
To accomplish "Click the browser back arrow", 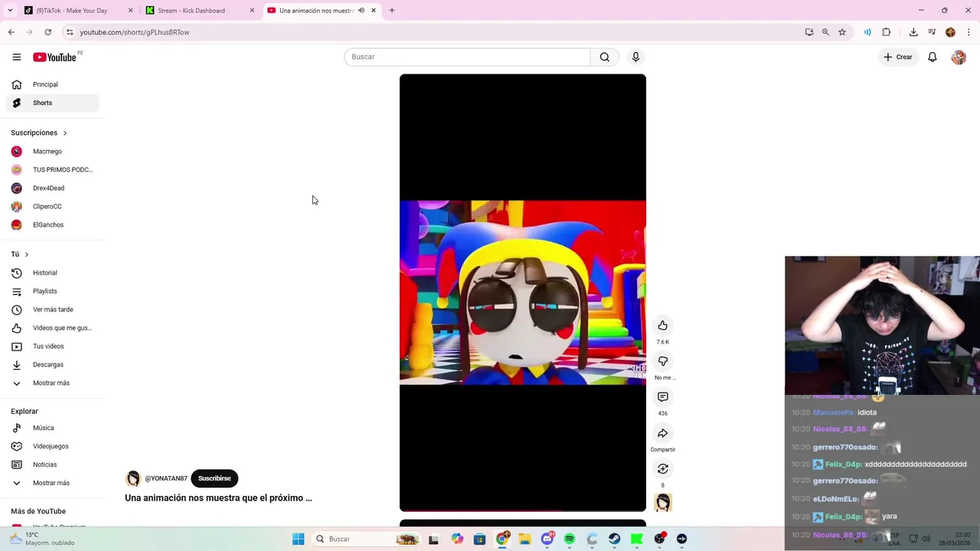I will click(x=11, y=32).
